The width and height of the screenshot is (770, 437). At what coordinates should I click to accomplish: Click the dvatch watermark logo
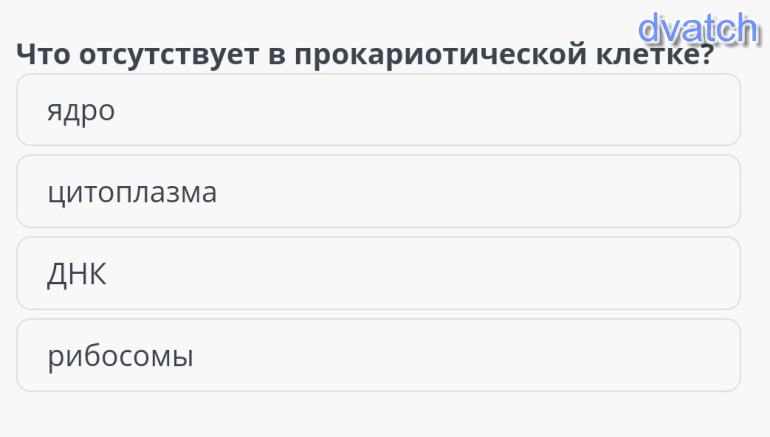tap(698, 30)
